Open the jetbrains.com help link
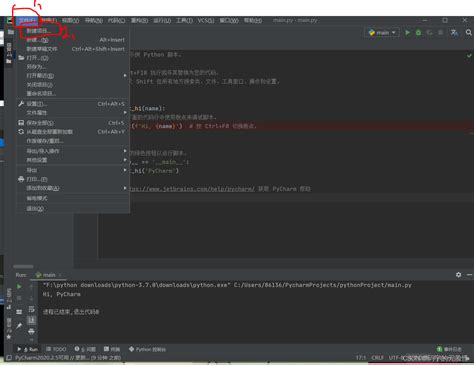Viewport: 474px width, 365px height. (x=192, y=189)
